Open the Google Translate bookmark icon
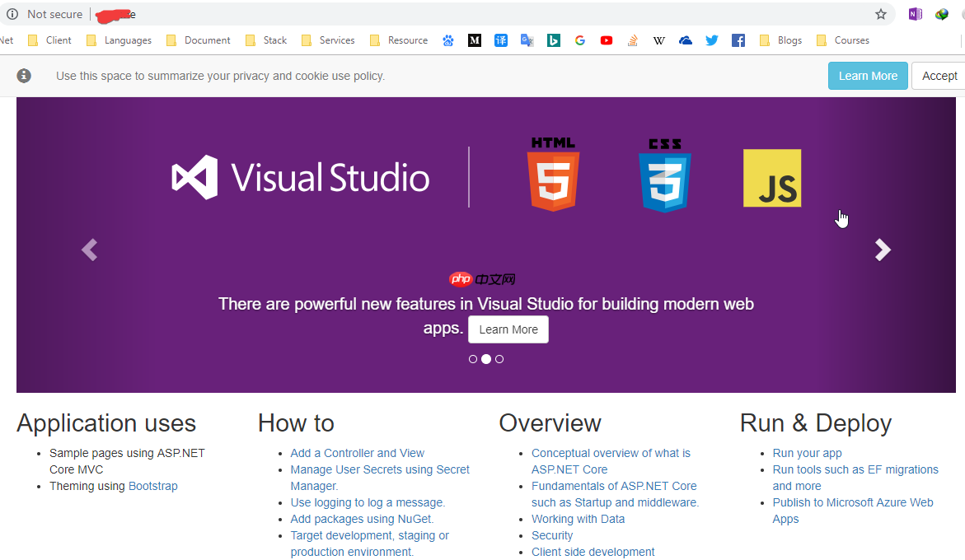The image size is (965, 560). (x=527, y=40)
